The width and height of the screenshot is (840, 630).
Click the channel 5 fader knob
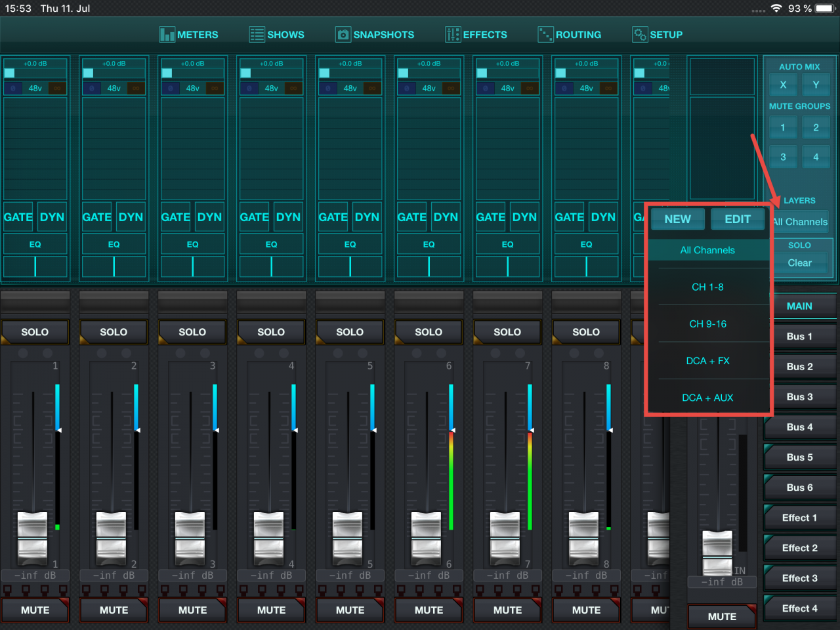click(x=348, y=538)
